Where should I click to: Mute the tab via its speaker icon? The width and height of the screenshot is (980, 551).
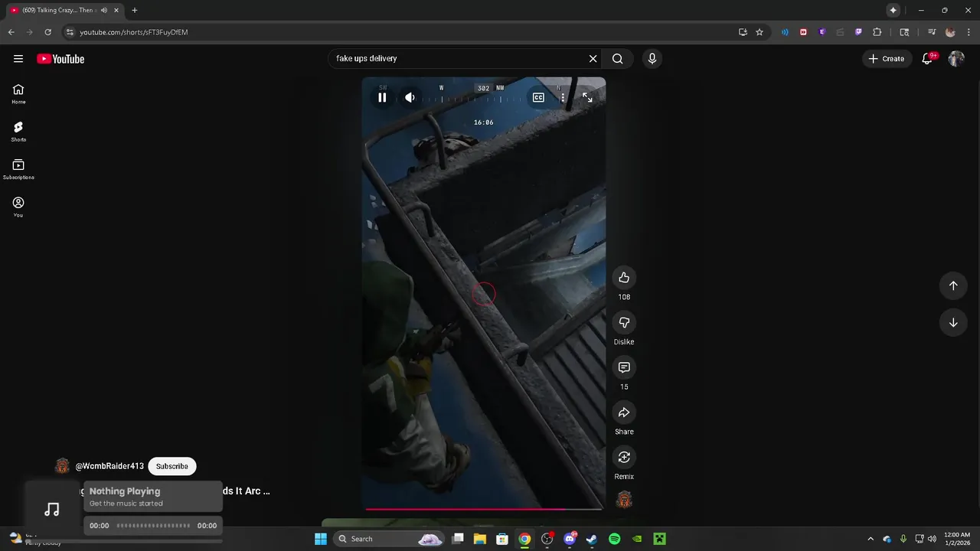(x=103, y=10)
